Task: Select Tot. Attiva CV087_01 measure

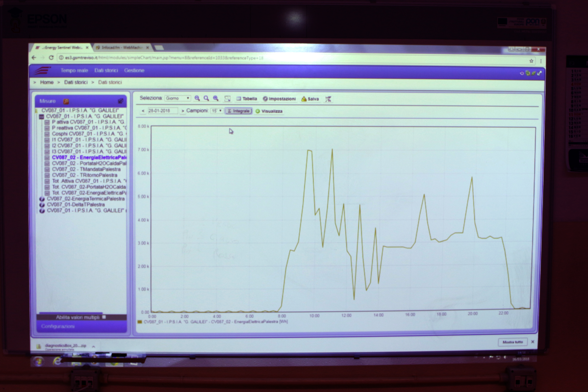Action: click(x=89, y=181)
